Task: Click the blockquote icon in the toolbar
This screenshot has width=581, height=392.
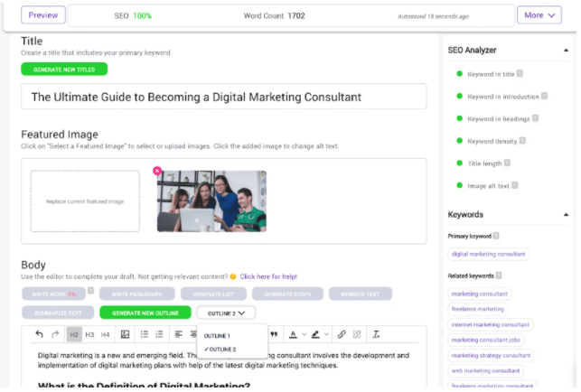Action: (274, 334)
